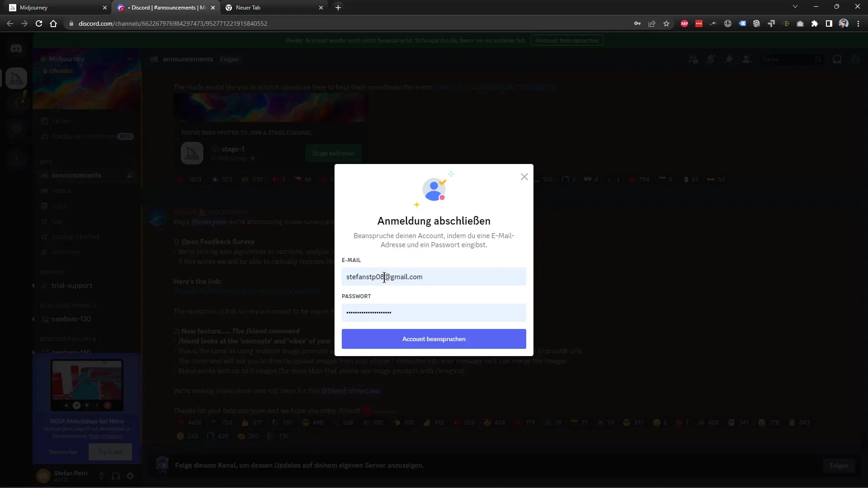Open user settings gear icon
Viewport: 868px width, 488px height.
tap(130, 476)
